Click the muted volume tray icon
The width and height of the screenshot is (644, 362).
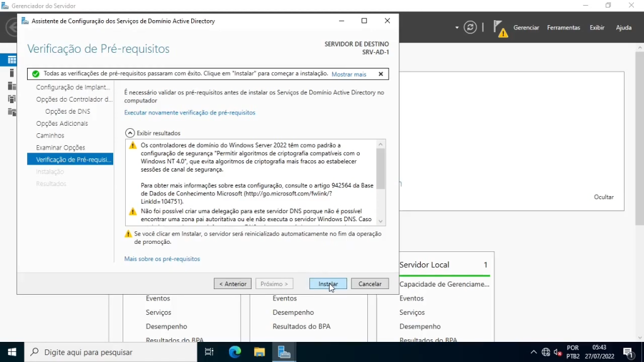click(x=557, y=352)
